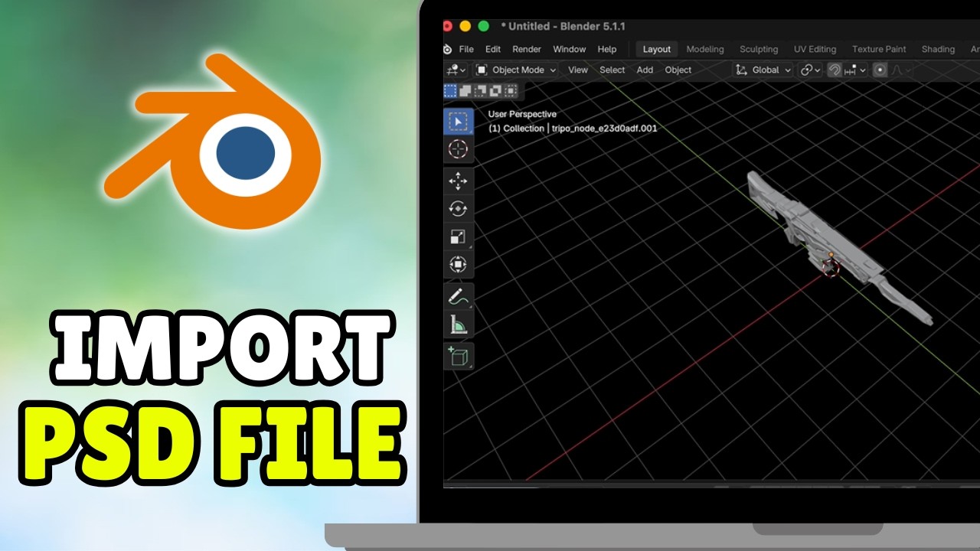Open the Help menu
Screen dimensions: 980x551
coord(607,49)
